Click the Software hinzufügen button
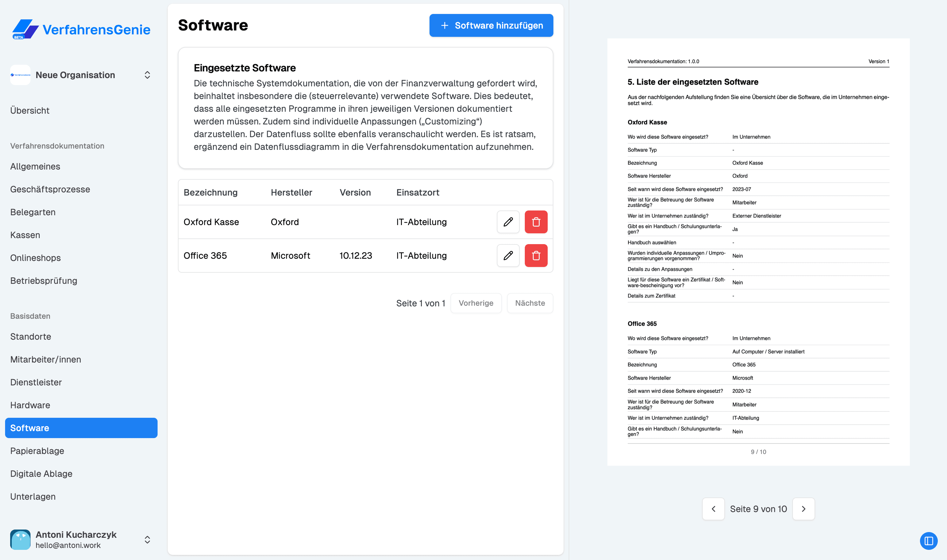This screenshot has width=947, height=560. point(491,25)
